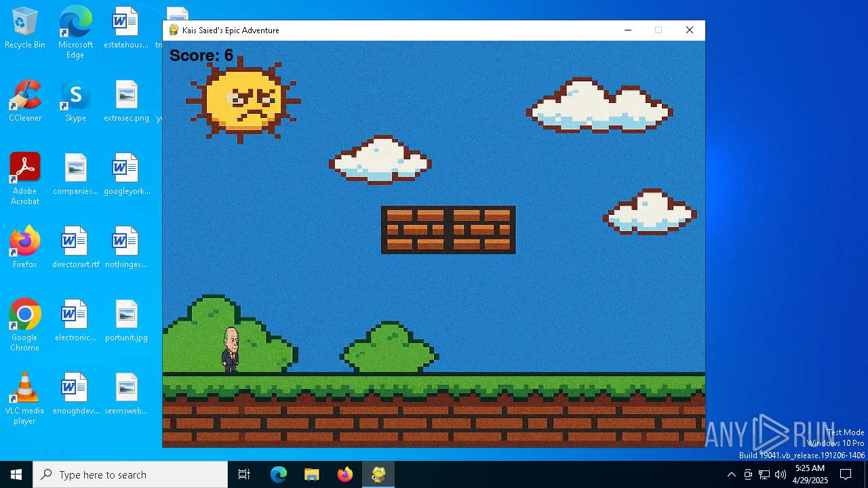868x488 pixels.
Task: Open File Explorer from the taskbar
Action: click(311, 474)
